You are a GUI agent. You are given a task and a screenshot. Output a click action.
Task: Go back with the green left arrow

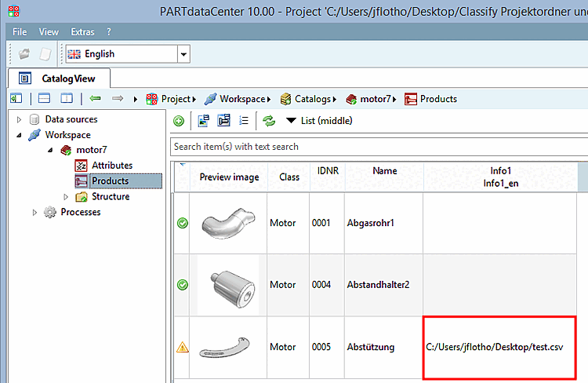(95, 98)
